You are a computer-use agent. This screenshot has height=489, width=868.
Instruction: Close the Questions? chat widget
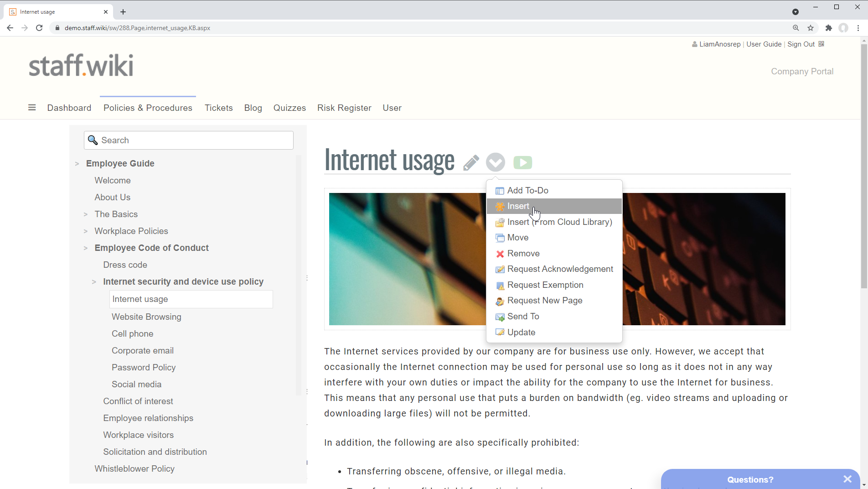click(847, 479)
